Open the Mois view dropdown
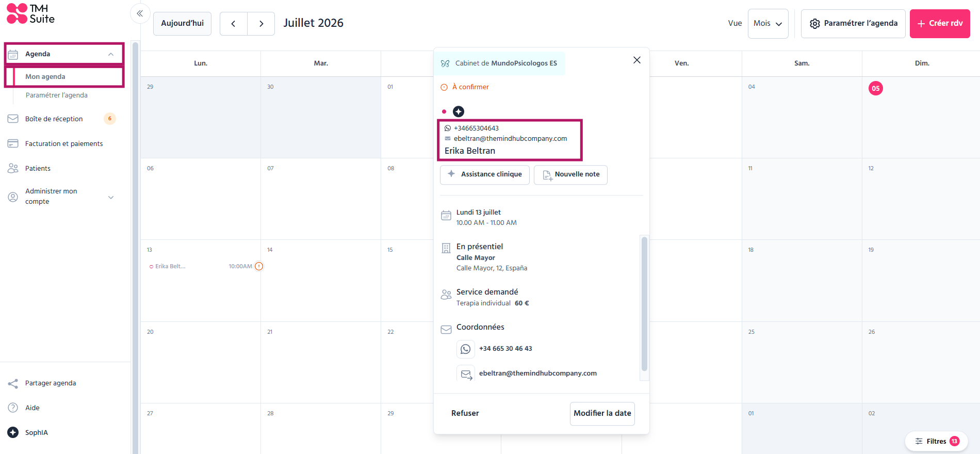Screen dimensions: 980x454 click(768, 24)
